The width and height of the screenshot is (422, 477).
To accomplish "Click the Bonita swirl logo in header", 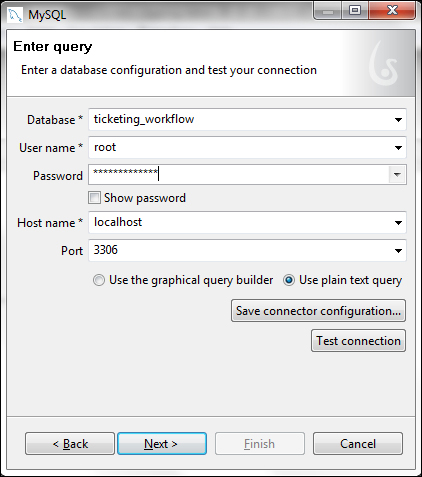I will pos(383,63).
